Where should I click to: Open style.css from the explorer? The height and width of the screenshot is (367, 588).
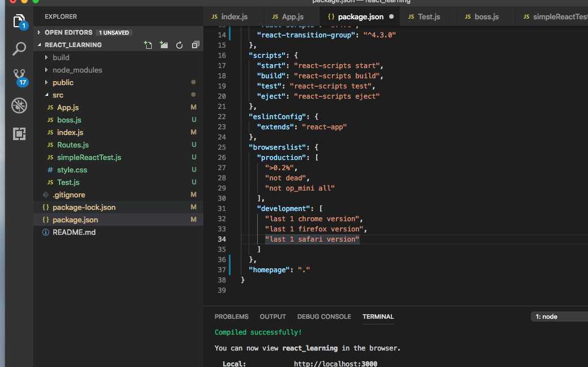point(72,170)
